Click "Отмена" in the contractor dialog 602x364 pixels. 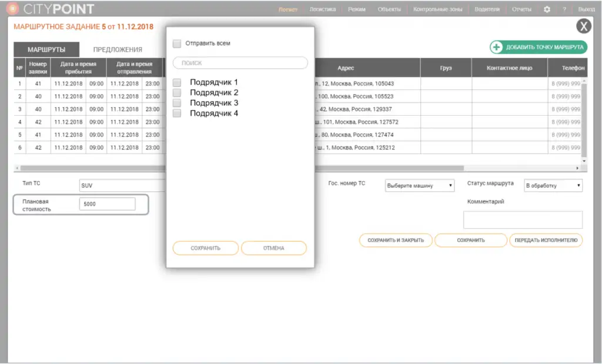pyautogui.click(x=273, y=248)
